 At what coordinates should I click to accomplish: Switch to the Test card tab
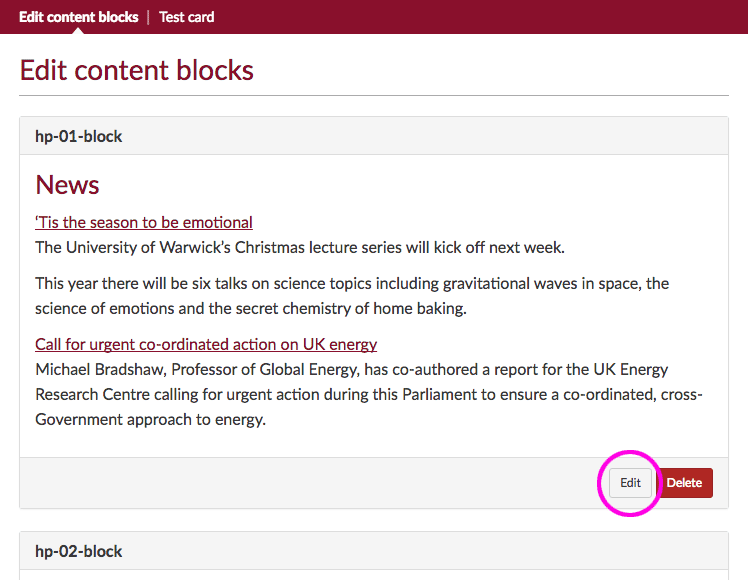[x=186, y=17]
